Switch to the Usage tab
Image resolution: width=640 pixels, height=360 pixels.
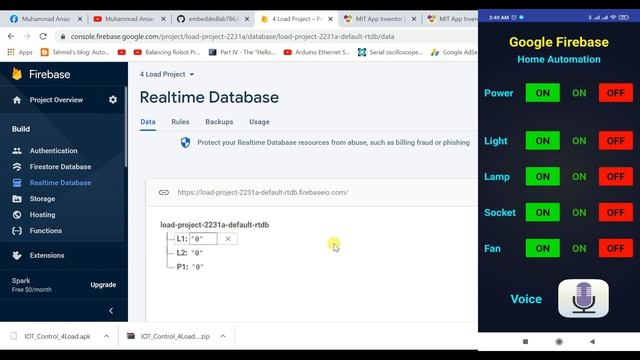pos(259,122)
